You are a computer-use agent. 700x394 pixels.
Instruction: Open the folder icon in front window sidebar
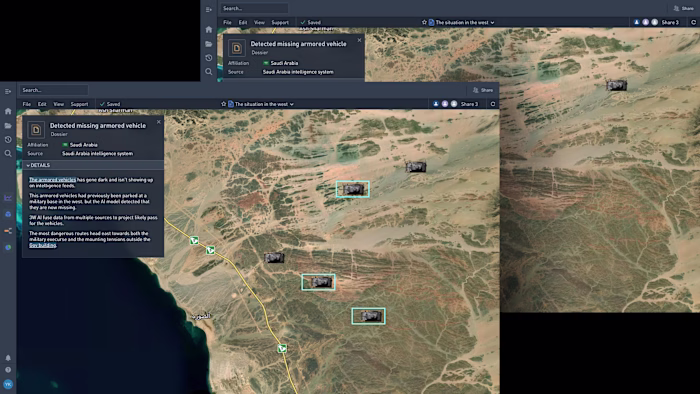[x=8, y=125]
